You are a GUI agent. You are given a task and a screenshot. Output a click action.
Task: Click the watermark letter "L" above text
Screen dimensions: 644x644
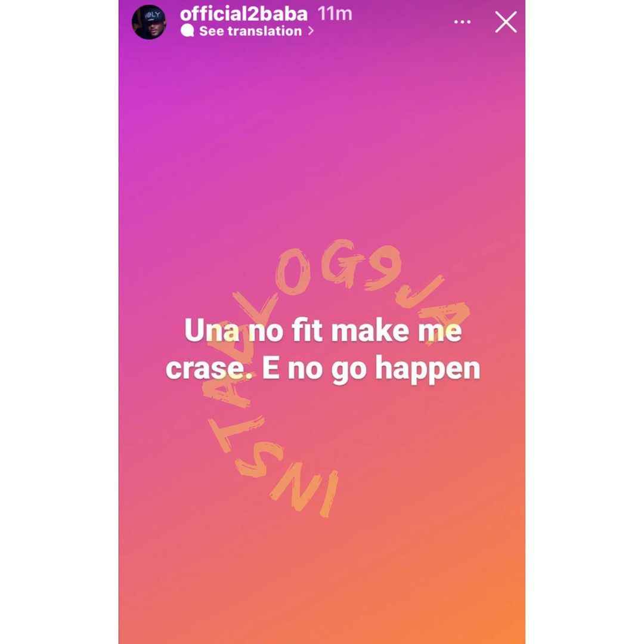[254, 311]
